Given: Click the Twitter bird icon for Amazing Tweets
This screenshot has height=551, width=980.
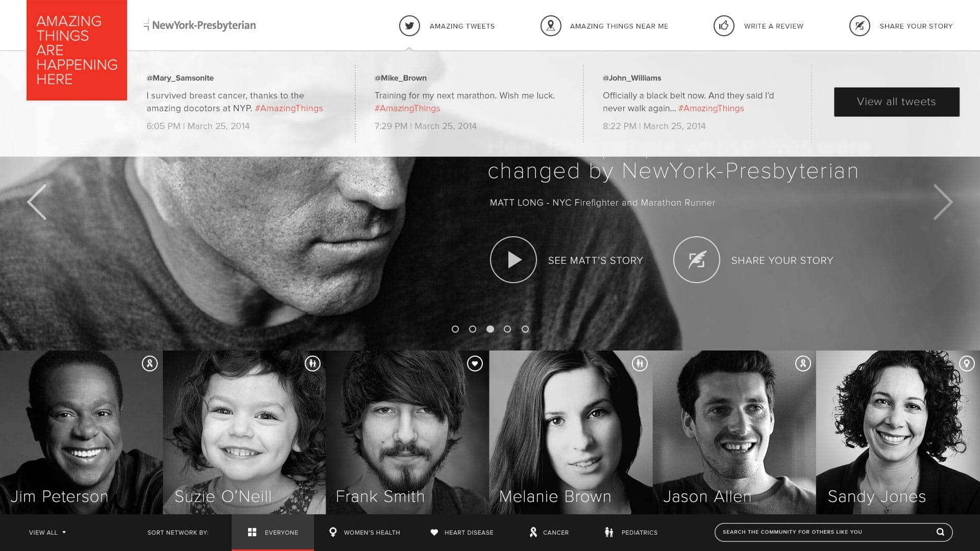Looking at the screenshot, I should point(409,26).
